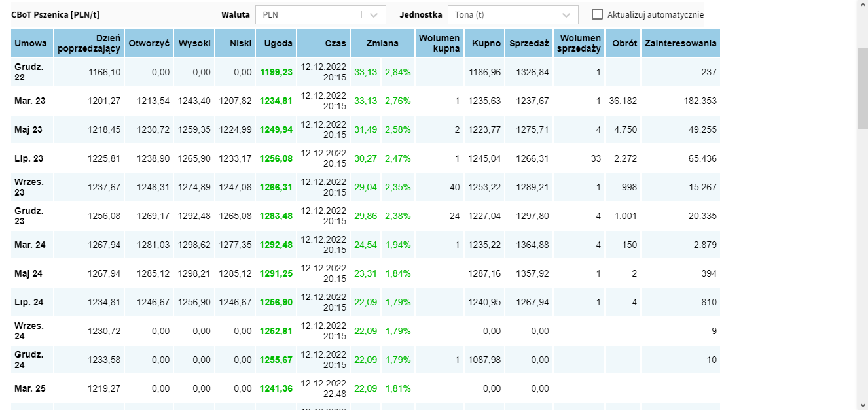
Task: Select the Grudz. 22 contract row
Action: [x=29, y=72]
